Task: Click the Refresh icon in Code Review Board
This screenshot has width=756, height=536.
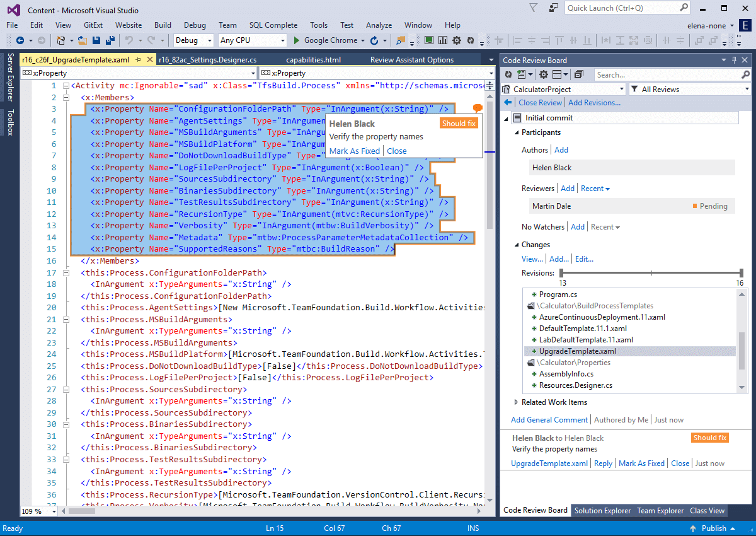Action: pos(507,74)
